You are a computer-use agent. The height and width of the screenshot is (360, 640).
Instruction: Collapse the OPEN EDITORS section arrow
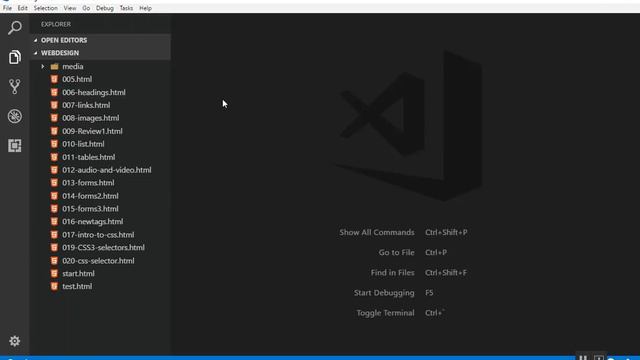click(x=36, y=40)
